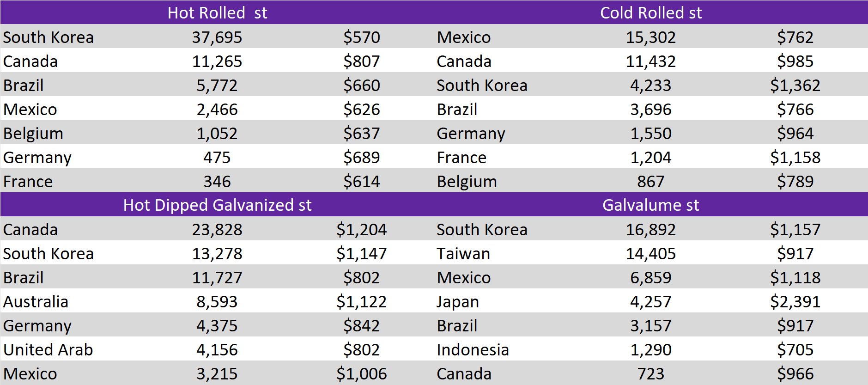Image resolution: width=868 pixels, height=385 pixels.
Task: Select the $1,204 galvanized price cell
Action: (361, 230)
